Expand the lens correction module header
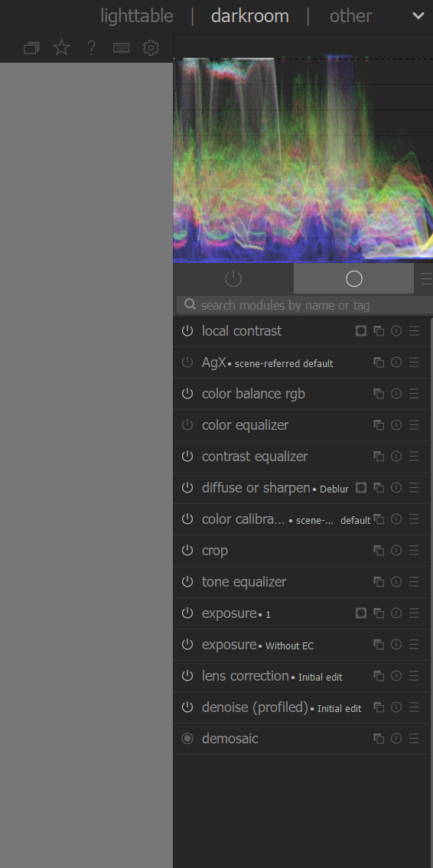 pos(301,676)
